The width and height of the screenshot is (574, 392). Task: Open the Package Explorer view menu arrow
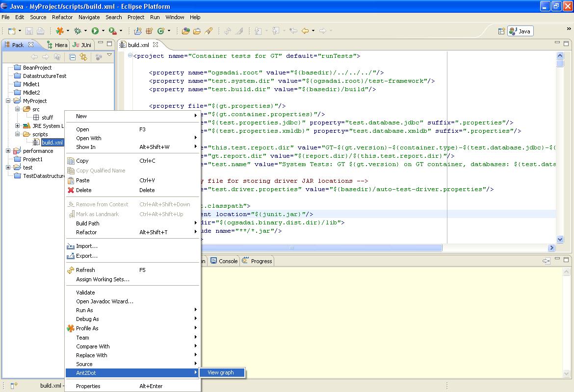pos(109,56)
